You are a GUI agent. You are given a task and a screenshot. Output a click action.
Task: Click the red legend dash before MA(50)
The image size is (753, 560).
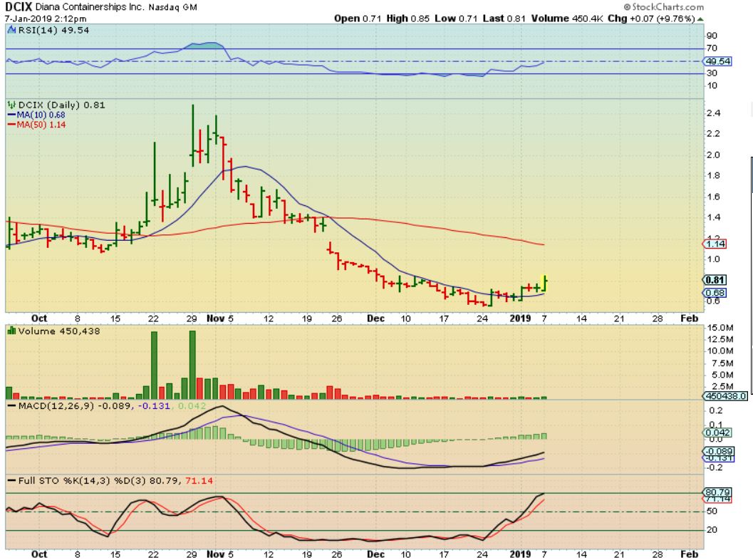(11, 125)
